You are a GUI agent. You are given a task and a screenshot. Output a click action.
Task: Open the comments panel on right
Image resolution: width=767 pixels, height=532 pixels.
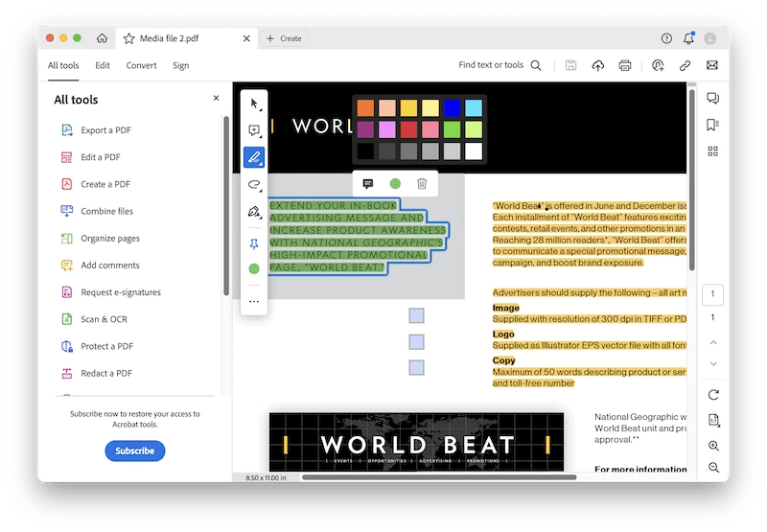point(712,99)
